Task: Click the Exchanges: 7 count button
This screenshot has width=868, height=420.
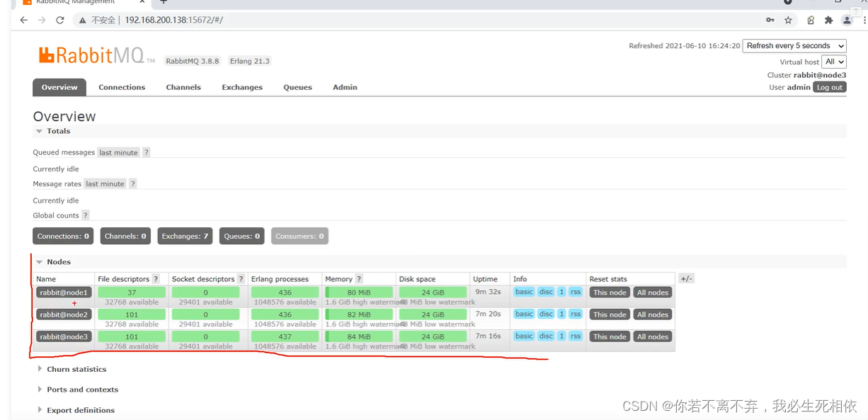Action: pyautogui.click(x=185, y=236)
